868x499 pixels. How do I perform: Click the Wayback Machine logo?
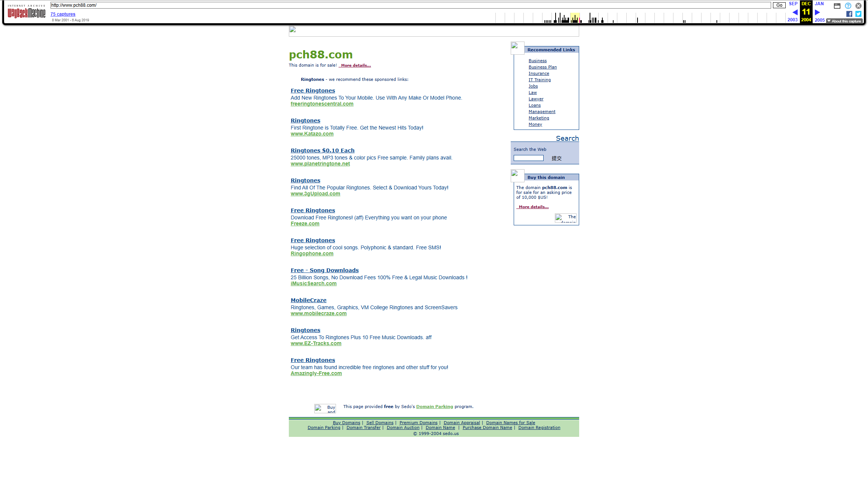click(x=27, y=12)
